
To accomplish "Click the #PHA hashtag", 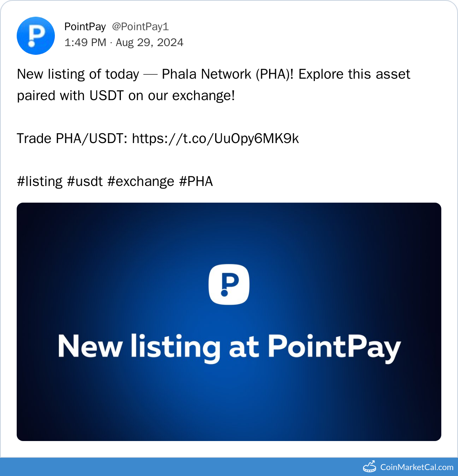I will click(196, 181).
